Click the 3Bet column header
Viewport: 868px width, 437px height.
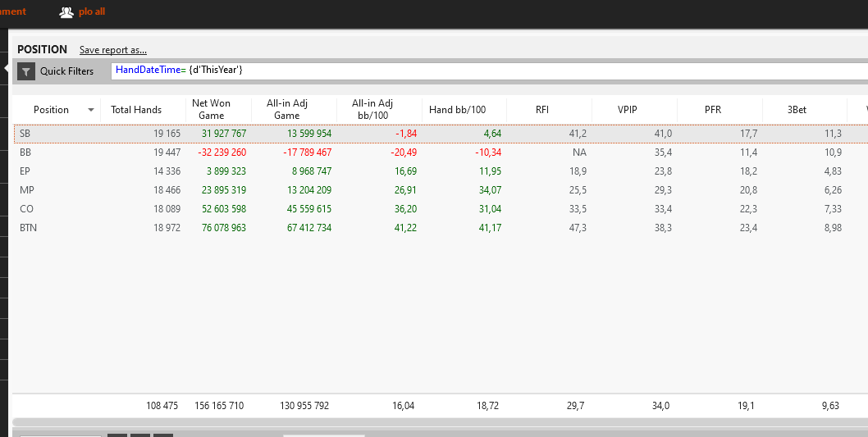tap(797, 110)
